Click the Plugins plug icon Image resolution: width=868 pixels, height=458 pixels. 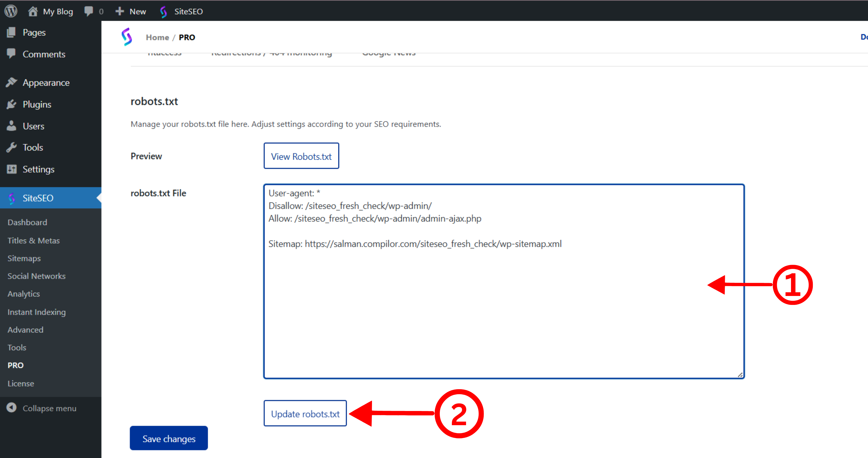pyautogui.click(x=11, y=104)
